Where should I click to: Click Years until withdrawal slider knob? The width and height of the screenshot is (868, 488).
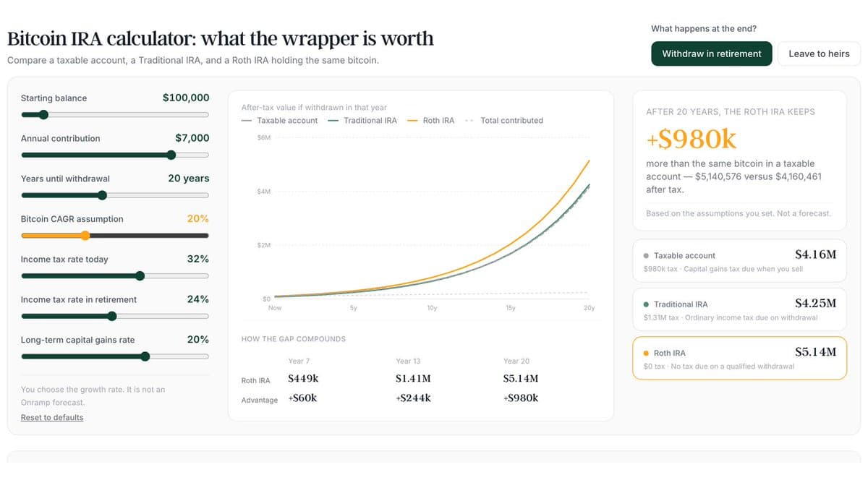(x=102, y=195)
